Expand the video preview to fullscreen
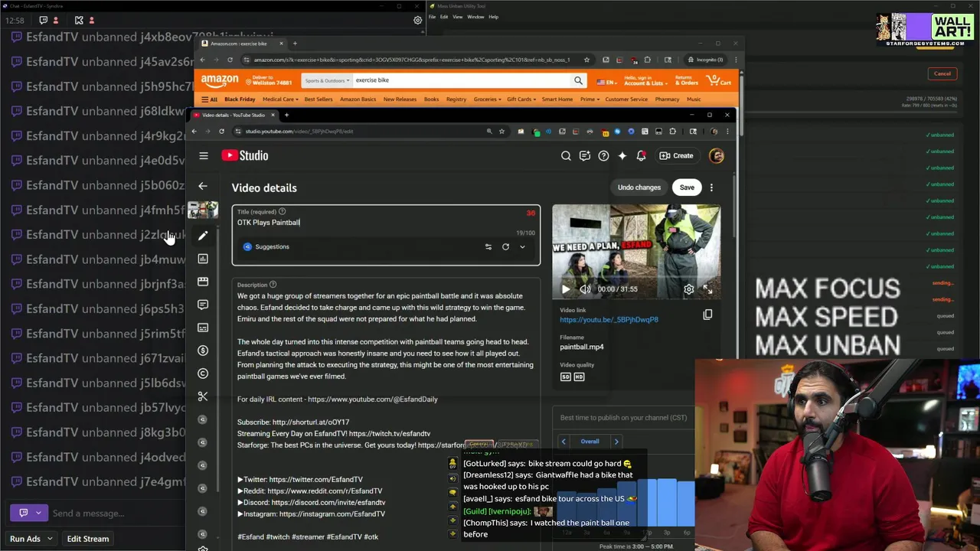Screen dimensions: 980x551 point(707,289)
